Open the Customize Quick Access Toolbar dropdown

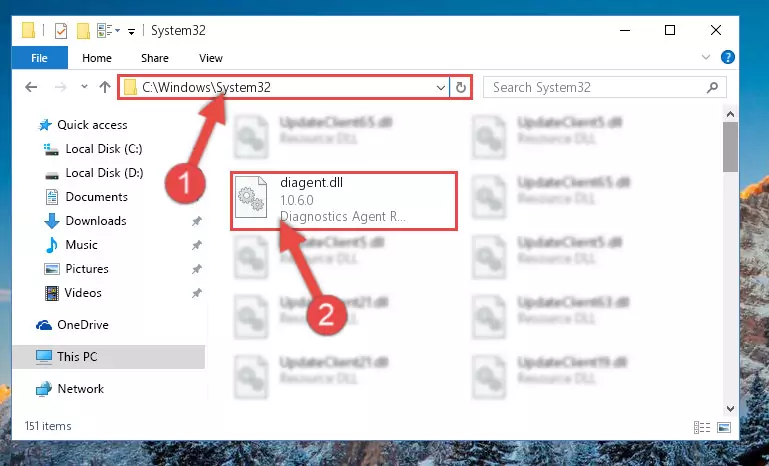point(131,32)
